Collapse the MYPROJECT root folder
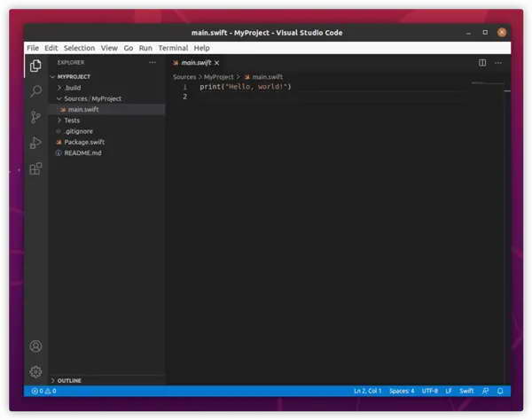This screenshot has width=532, height=420. [x=52, y=77]
